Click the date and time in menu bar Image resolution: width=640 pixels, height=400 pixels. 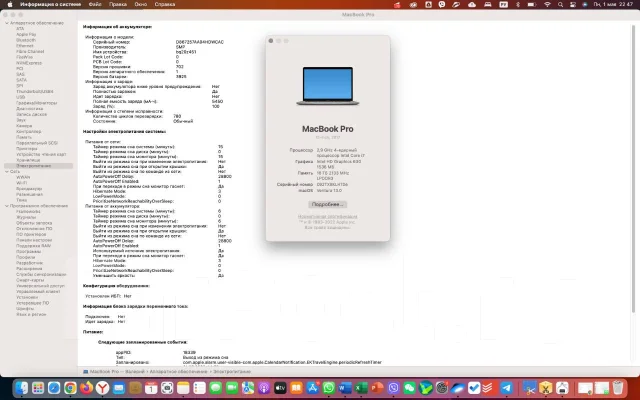612,4
